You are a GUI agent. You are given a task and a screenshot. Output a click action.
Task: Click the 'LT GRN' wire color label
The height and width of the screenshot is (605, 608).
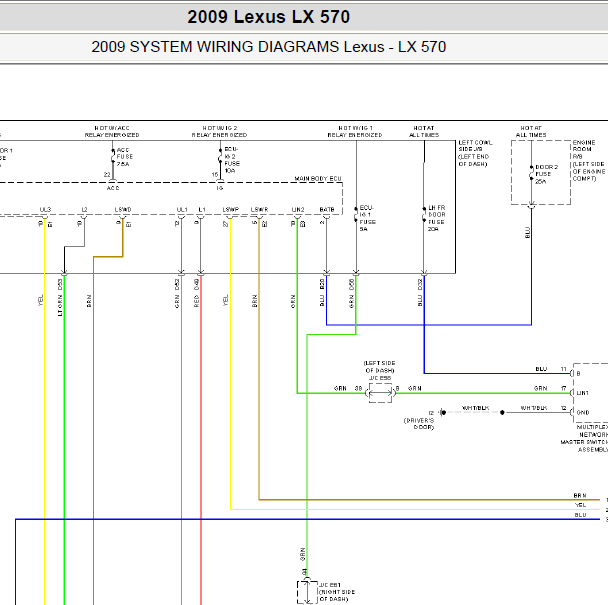tap(60, 306)
